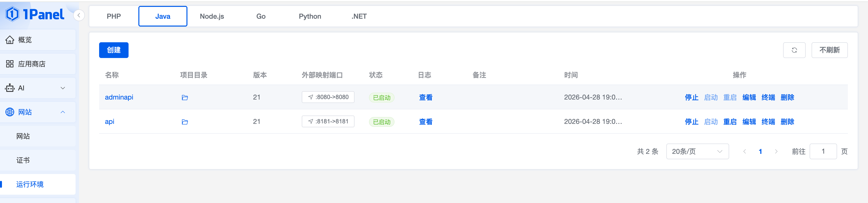
Task: Collapse the sidebar with arrow icon
Action: [x=79, y=15]
